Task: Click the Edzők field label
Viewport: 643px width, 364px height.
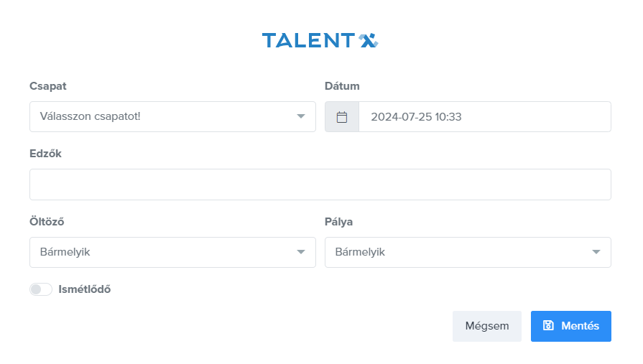Action: pyautogui.click(x=46, y=154)
